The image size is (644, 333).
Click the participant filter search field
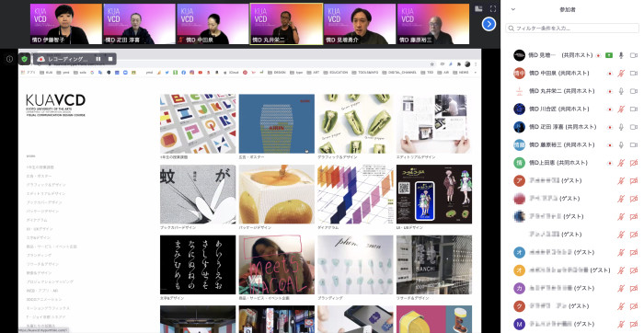572,29
